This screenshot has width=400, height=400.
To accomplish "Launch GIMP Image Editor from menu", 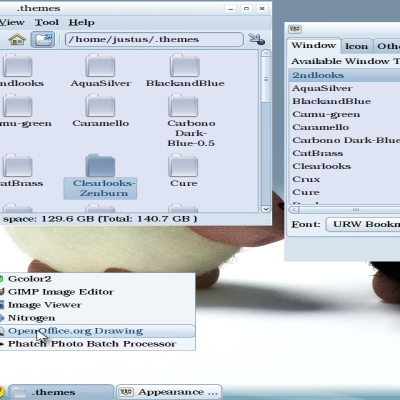I will 97,292.
